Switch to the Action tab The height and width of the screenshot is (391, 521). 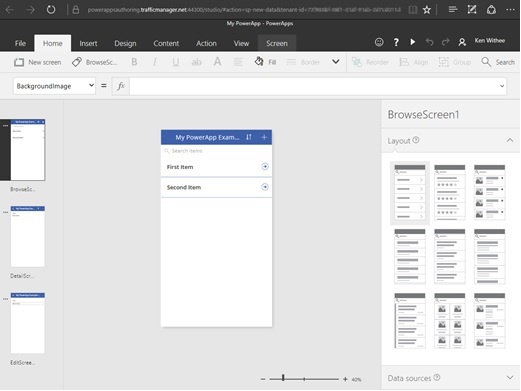pos(206,43)
